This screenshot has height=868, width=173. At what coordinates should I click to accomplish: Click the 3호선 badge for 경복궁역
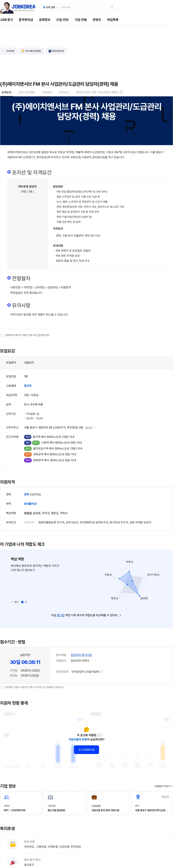click(28, 454)
